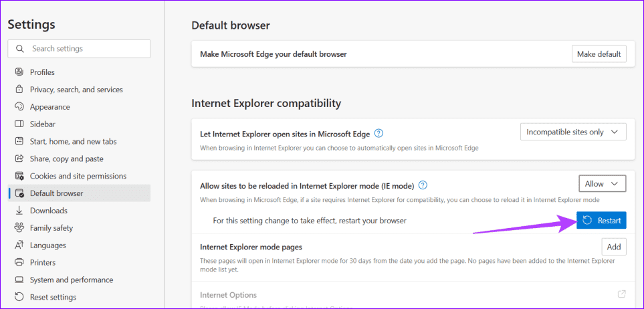The image size is (644, 309).
Task: Open Downloads settings
Action: [79, 211]
